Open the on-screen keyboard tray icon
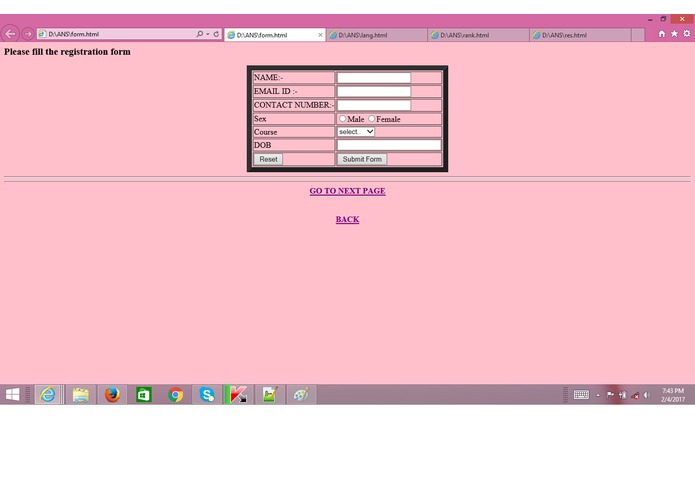Screen dimensions: 695x494 point(581,395)
